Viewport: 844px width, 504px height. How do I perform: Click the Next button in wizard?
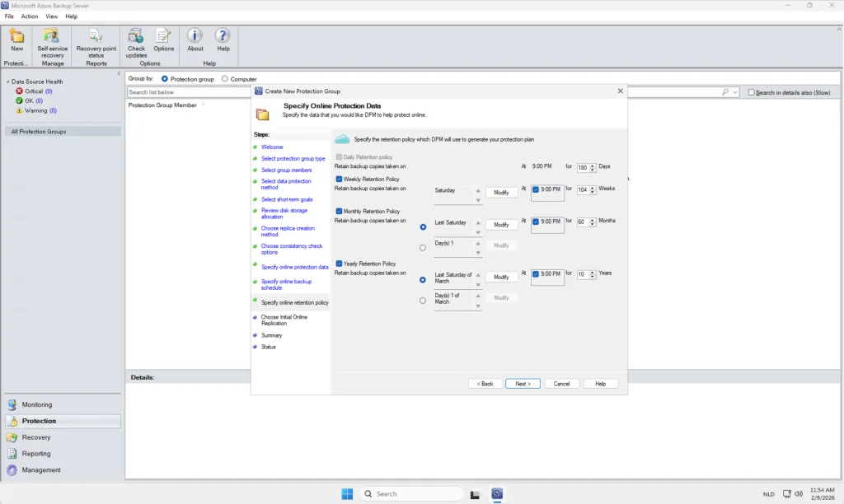(x=523, y=384)
